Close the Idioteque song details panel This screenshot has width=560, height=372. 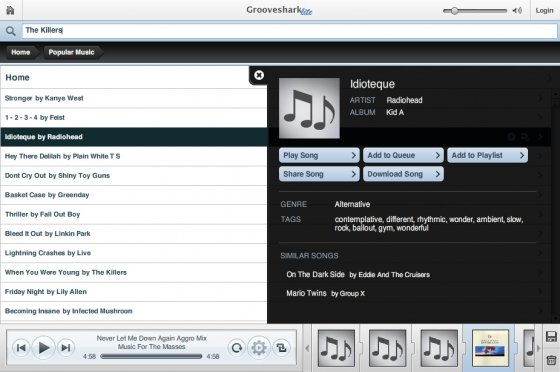pyautogui.click(x=259, y=75)
